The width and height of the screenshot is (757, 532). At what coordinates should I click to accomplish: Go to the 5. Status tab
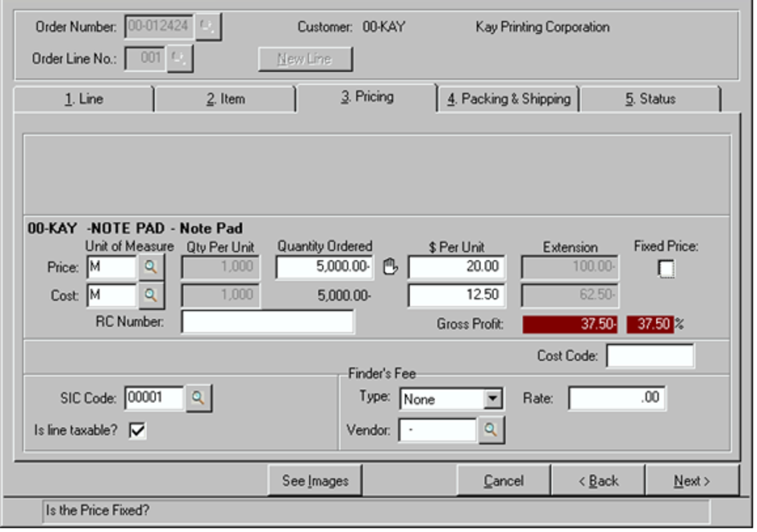pyautogui.click(x=650, y=99)
